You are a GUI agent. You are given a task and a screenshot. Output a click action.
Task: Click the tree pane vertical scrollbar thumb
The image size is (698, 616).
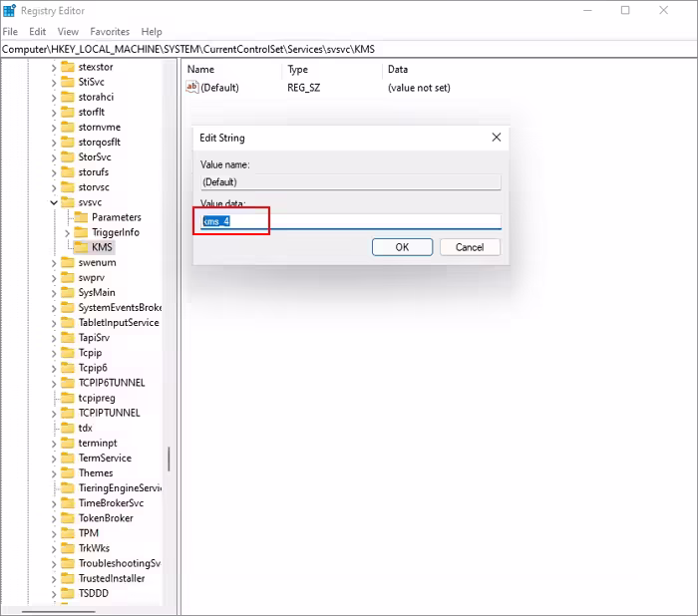(169, 459)
